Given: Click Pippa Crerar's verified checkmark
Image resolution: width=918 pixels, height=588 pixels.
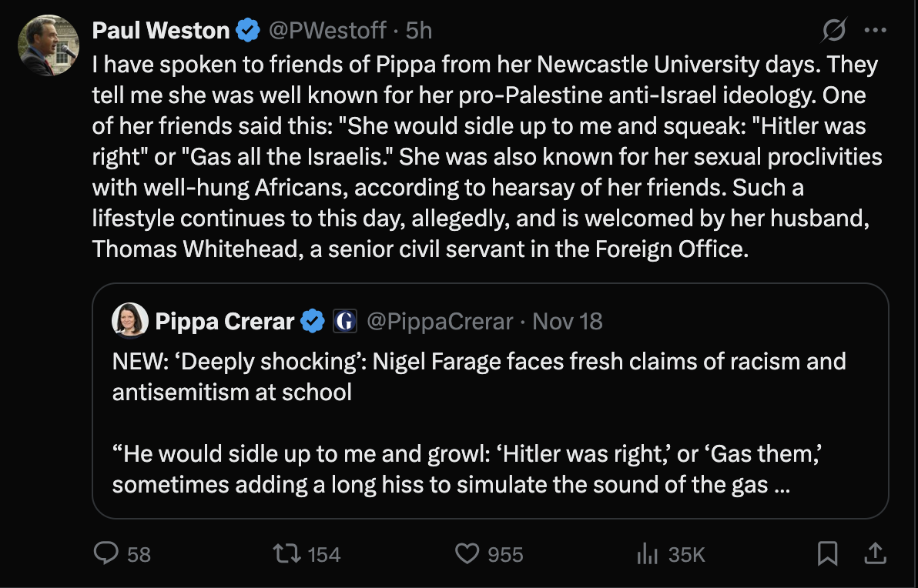Looking at the screenshot, I should point(312,321).
